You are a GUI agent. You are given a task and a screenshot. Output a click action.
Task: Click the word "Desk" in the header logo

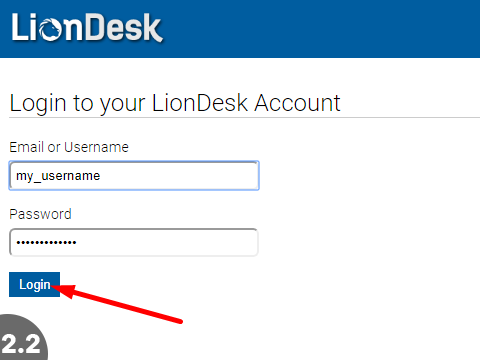point(125,28)
